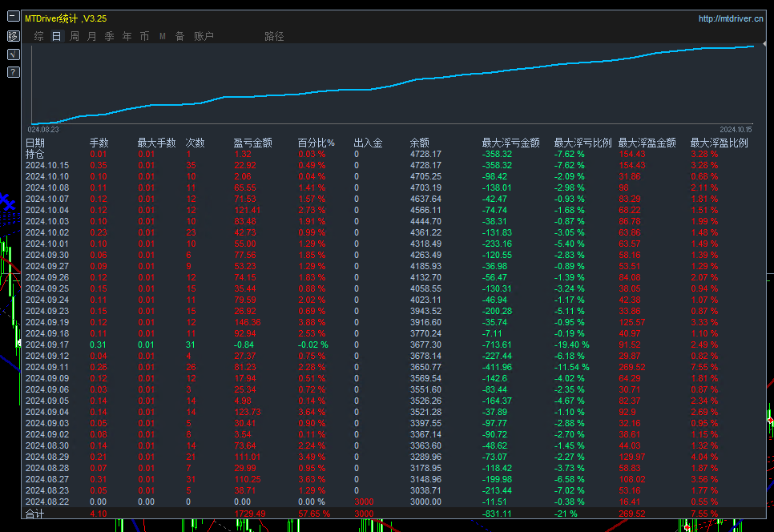This screenshot has width=774, height=532.
Task: Click the 最大浮盈金额 column header
Action: click(x=647, y=143)
